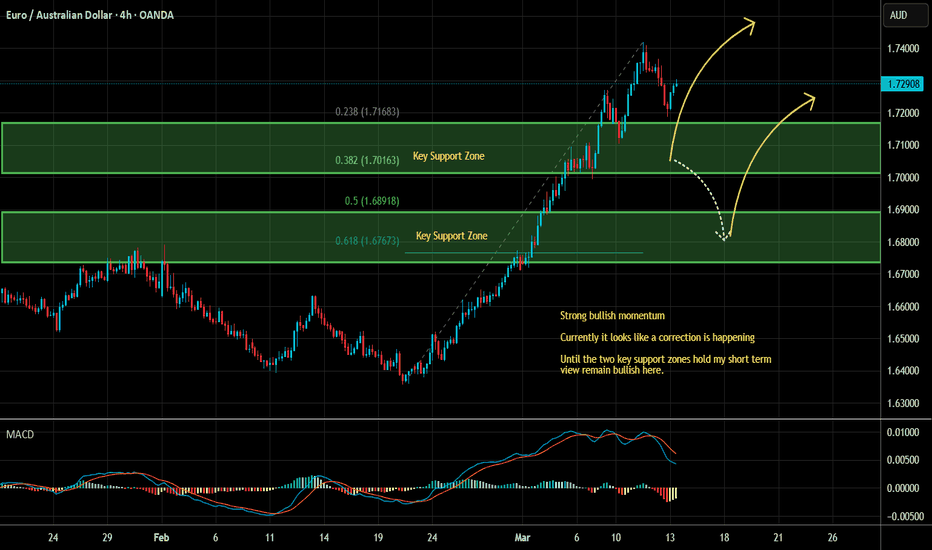Click the 1.65000 price axis label
This screenshot has width=932, height=550.
tap(903, 339)
